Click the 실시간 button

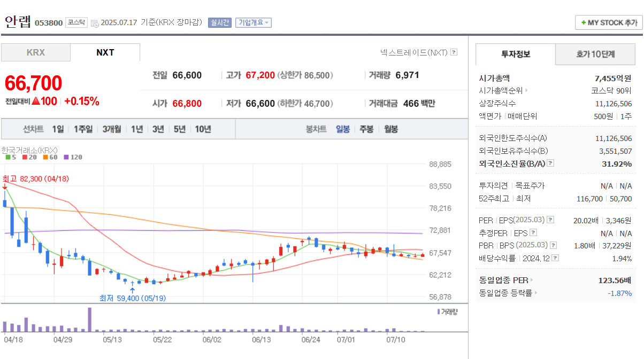(220, 22)
